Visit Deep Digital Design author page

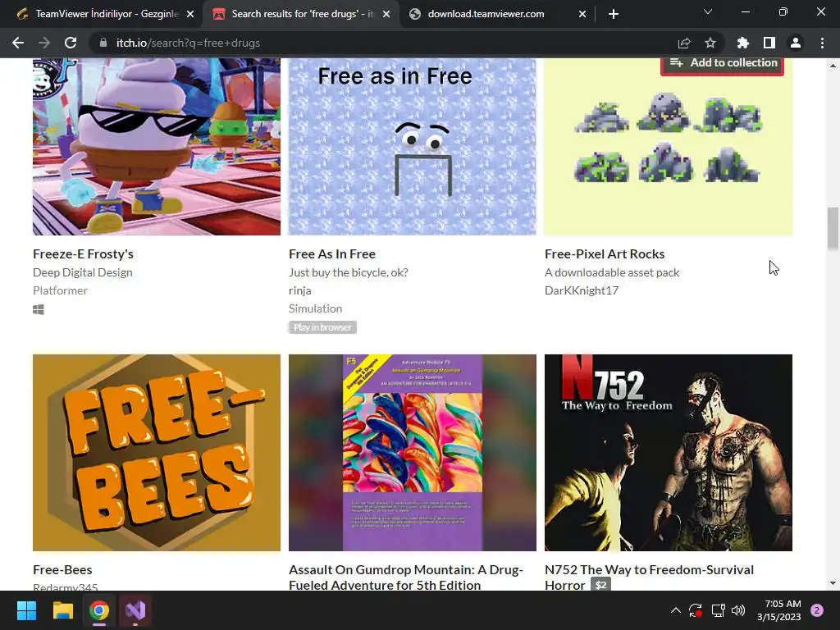[x=83, y=272]
